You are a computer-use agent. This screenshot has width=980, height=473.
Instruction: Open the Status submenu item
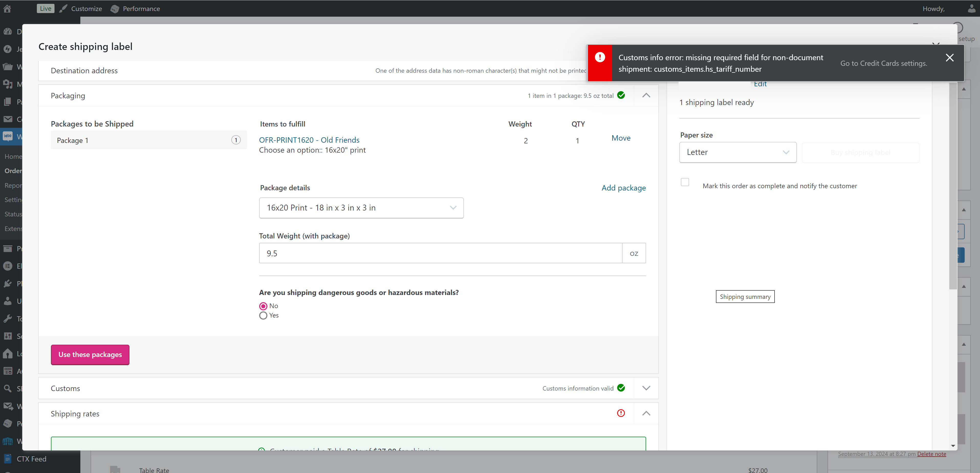point(13,214)
